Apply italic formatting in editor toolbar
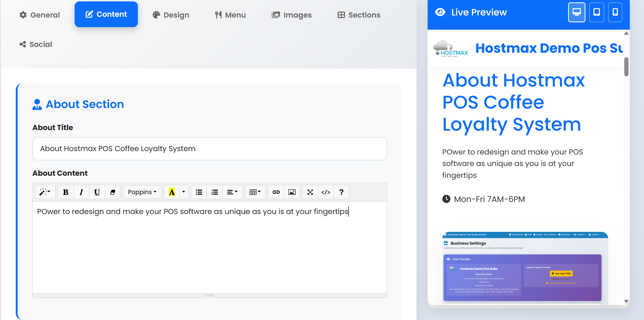The height and width of the screenshot is (320, 644). point(81,192)
